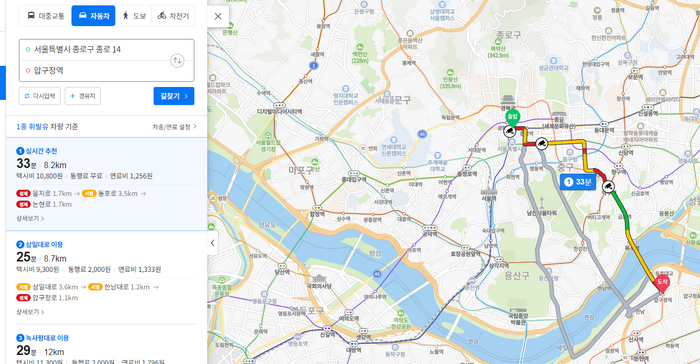Viewport: 700px width, 364px height.
Task: Click the green 출발 start marker
Action: point(512,117)
